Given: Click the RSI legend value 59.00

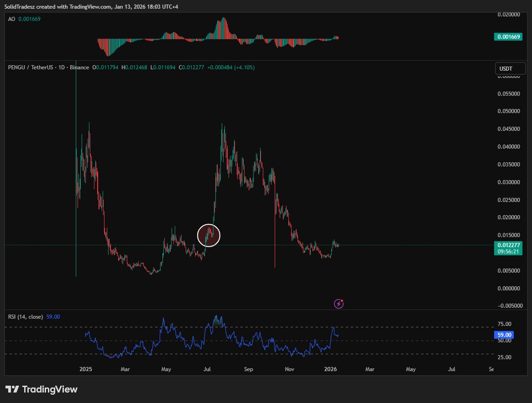Looking at the screenshot, I should [x=53, y=316].
